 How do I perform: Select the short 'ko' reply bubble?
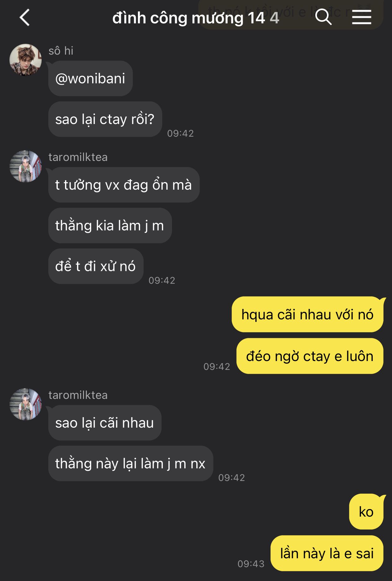click(x=366, y=512)
